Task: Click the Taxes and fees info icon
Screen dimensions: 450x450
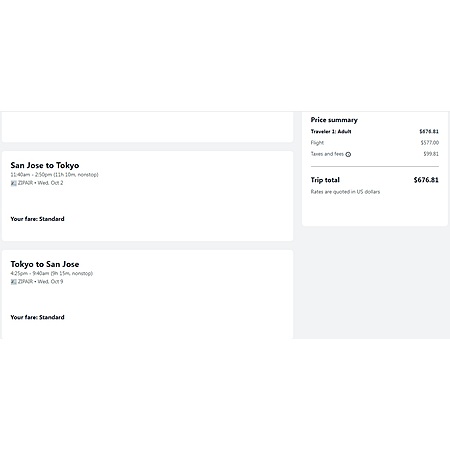Action: coord(348,154)
